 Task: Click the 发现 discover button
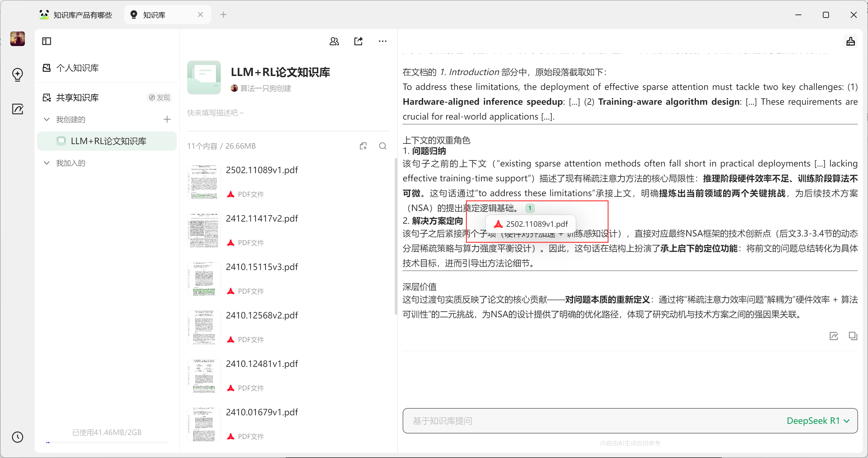160,97
